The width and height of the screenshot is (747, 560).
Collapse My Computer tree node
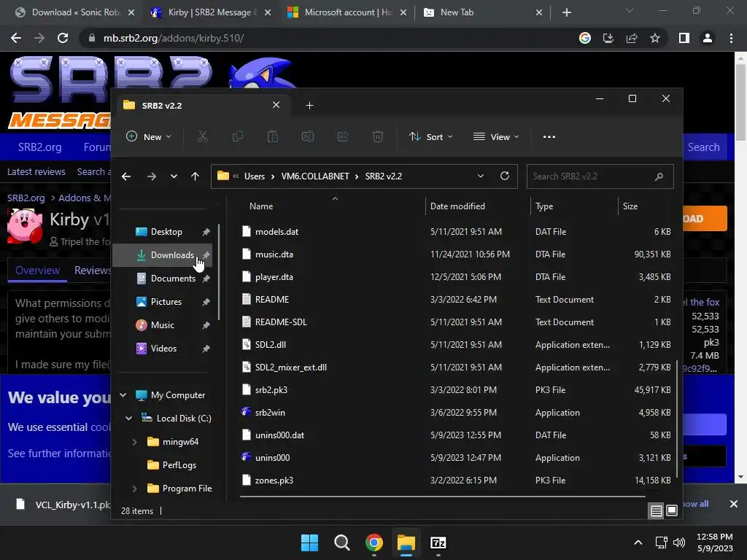(x=123, y=394)
